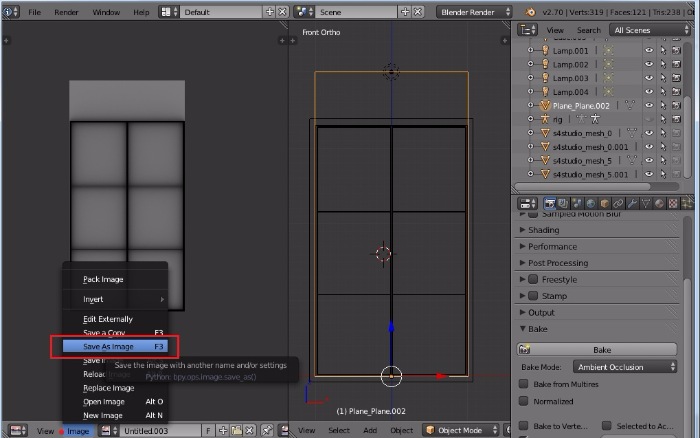Click the clapperboard icon on the Bake button
The width and height of the screenshot is (700, 438).
tap(525, 350)
